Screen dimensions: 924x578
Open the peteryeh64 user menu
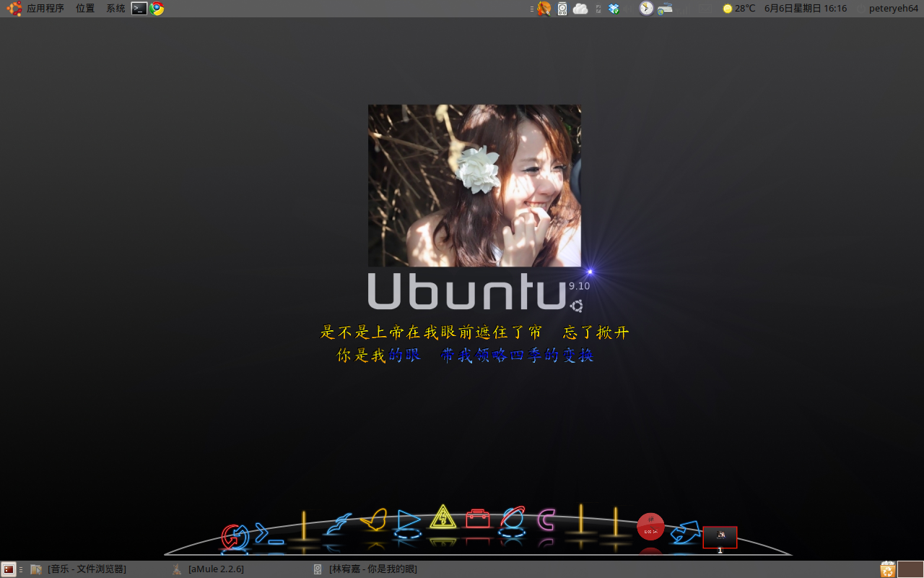tap(893, 9)
